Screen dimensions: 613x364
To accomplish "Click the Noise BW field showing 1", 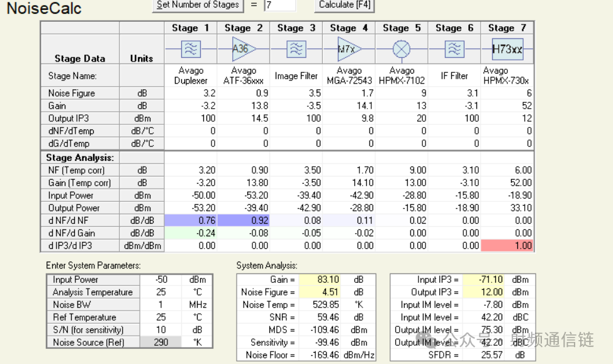I will coord(160,305).
